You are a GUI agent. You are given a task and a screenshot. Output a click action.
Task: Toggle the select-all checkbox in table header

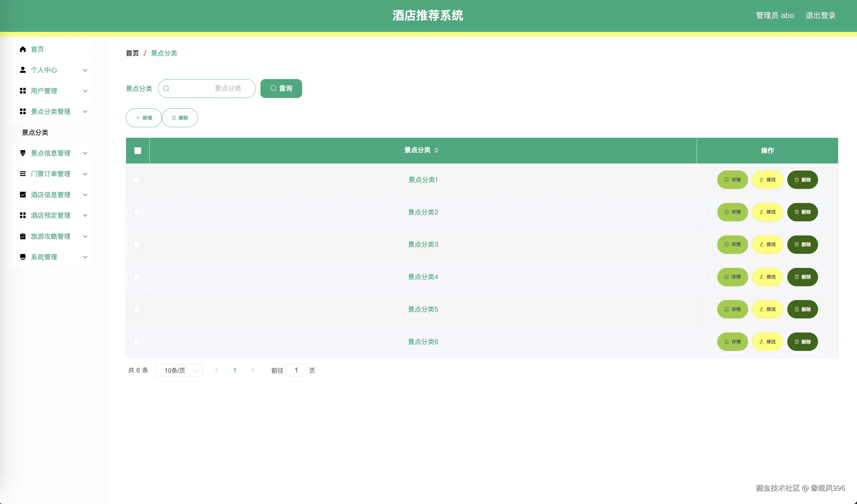(137, 150)
